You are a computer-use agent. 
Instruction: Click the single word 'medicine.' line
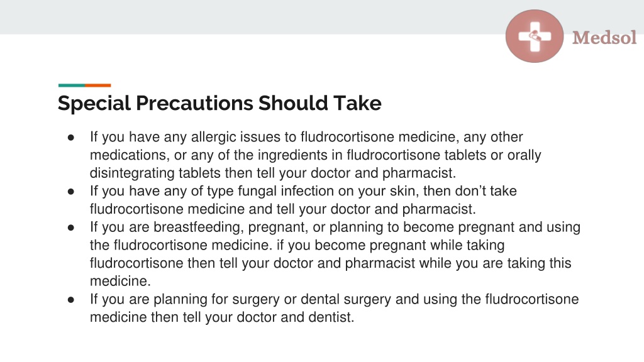(x=120, y=281)
